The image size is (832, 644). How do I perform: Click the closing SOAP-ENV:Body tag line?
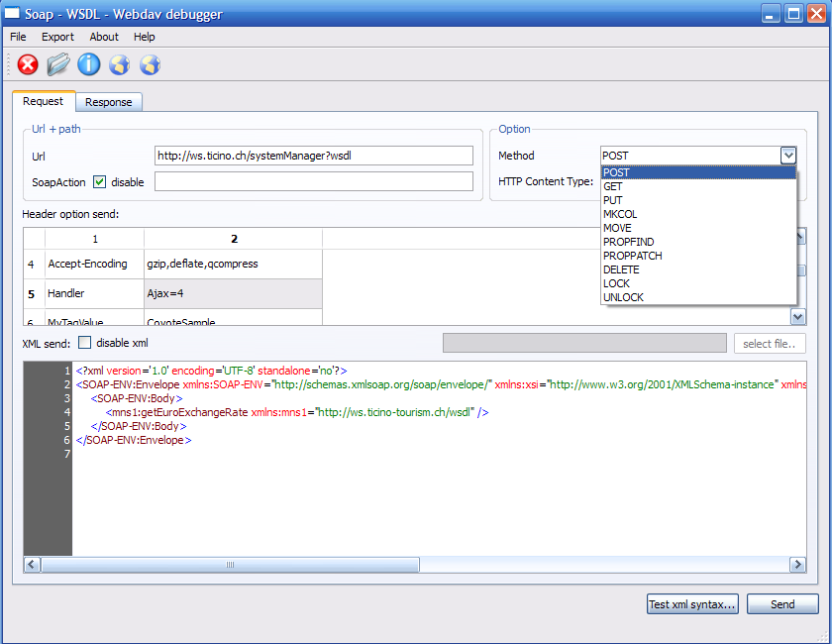(139, 426)
